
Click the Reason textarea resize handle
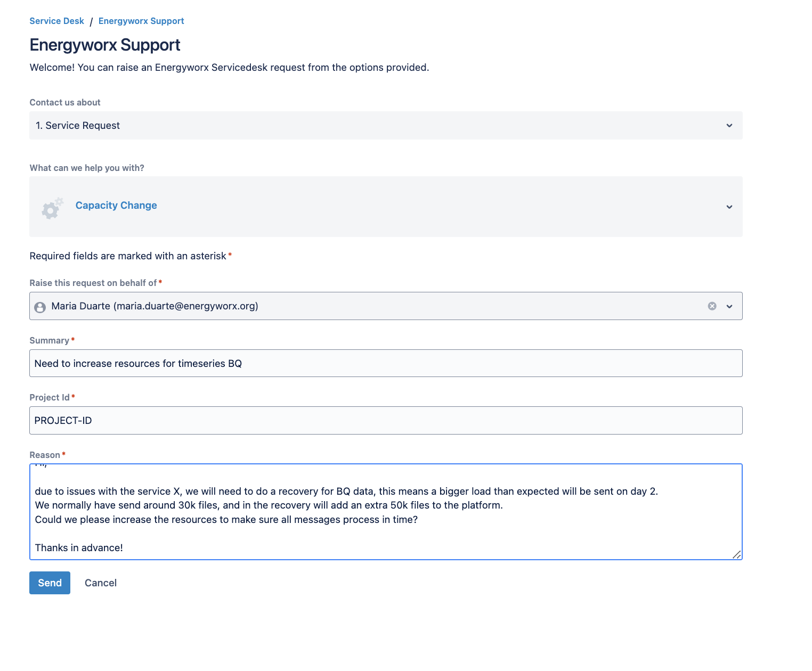[736, 554]
